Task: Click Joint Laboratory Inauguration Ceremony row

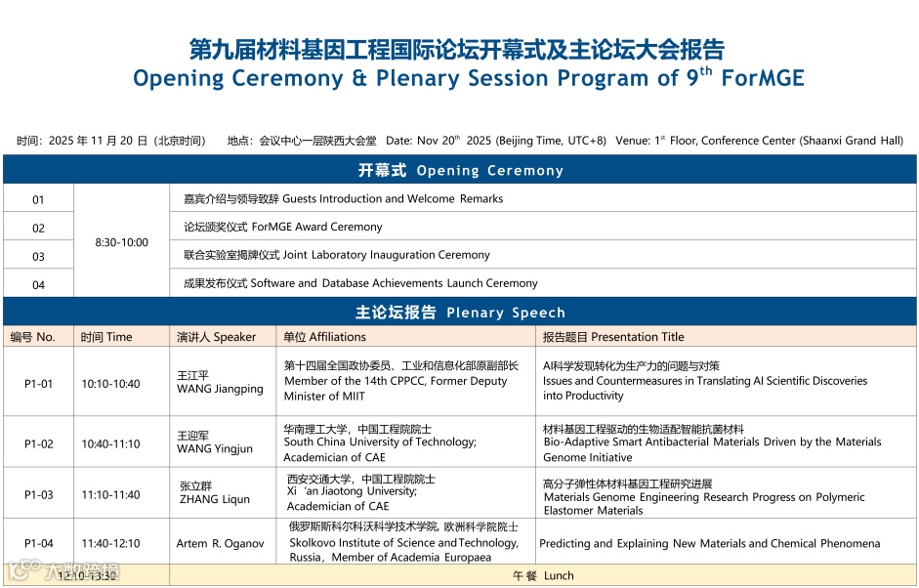Action: coord(543,255)
